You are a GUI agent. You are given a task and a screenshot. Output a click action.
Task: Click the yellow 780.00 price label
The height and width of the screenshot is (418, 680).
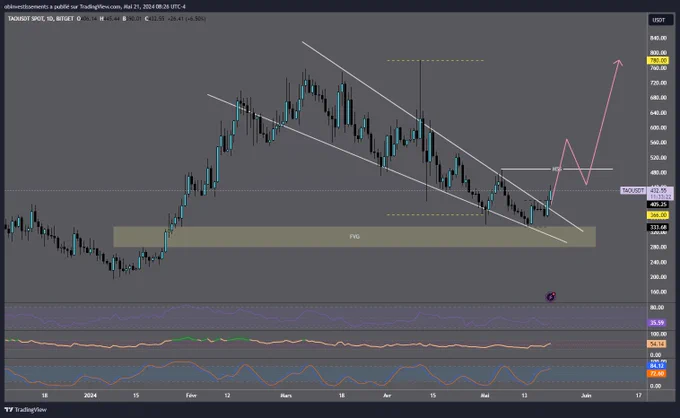(658, 61)
